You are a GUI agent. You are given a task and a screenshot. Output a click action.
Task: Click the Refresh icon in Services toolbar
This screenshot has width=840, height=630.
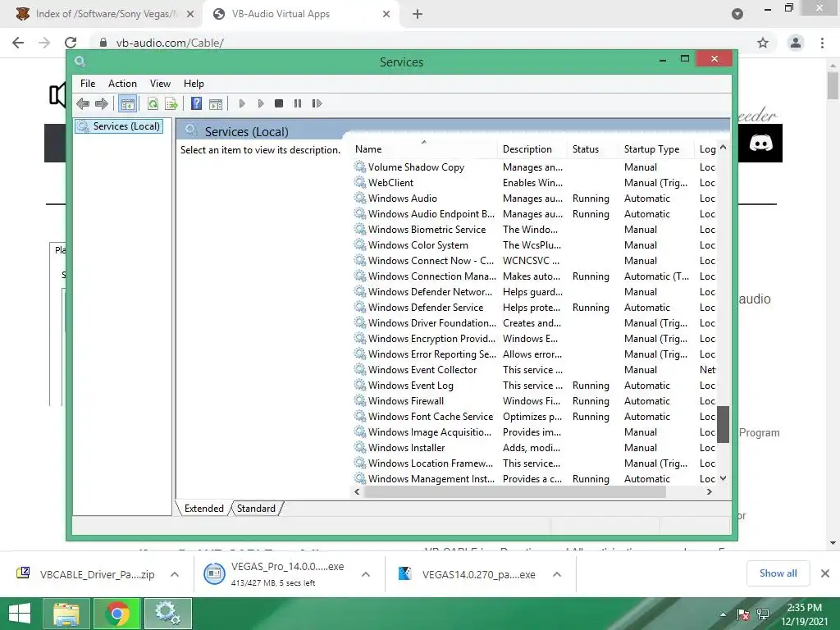(153, 103)
